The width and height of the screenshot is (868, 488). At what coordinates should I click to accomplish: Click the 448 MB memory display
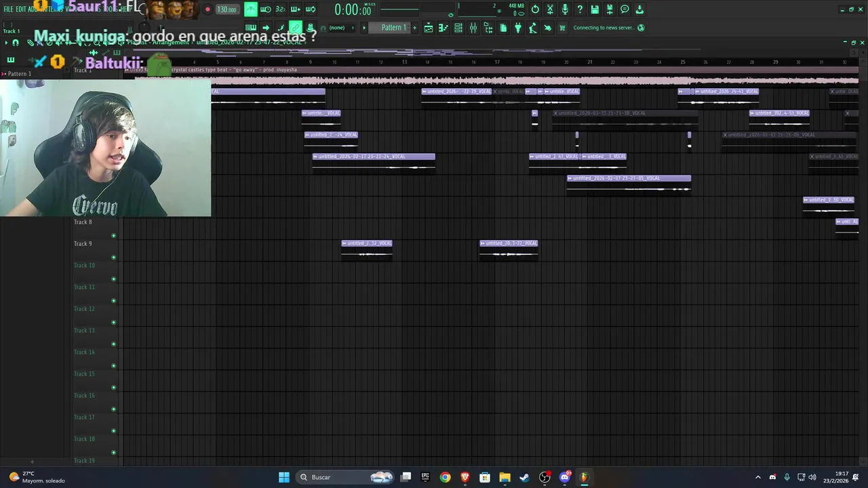[x=516, y=6]
